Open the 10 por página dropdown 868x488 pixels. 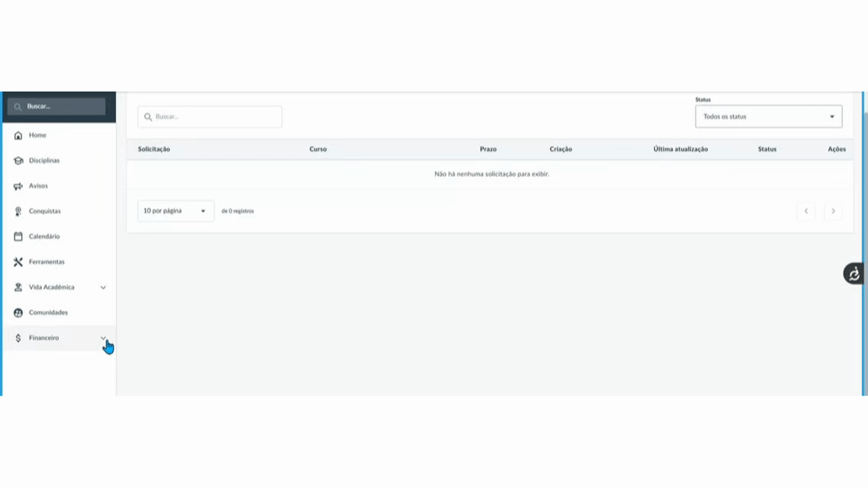[x=175, y=211]
